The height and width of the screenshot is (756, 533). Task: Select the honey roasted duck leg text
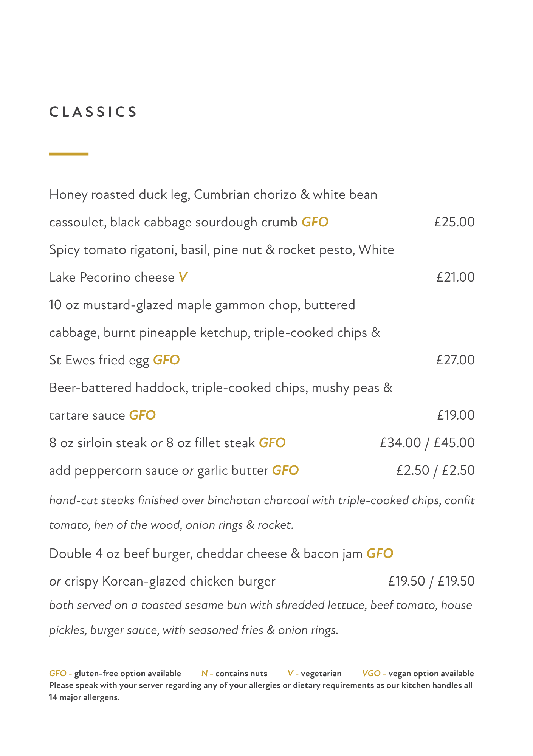(213, 195)
